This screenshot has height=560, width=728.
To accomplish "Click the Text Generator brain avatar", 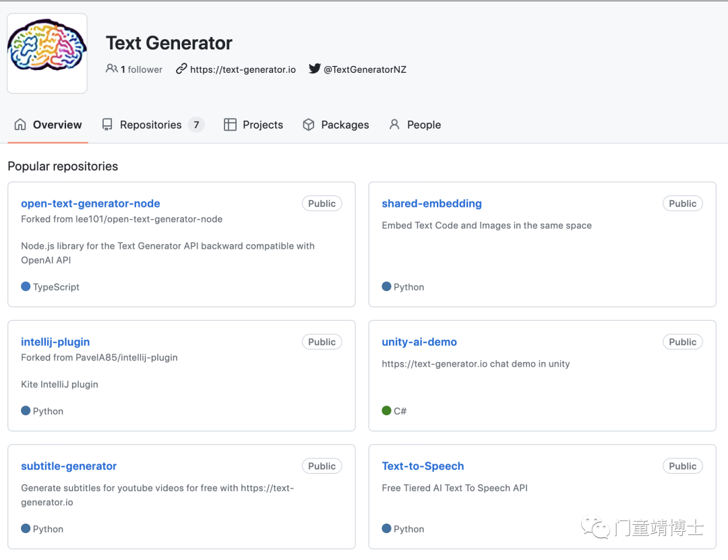I will [x=47, y=53].
